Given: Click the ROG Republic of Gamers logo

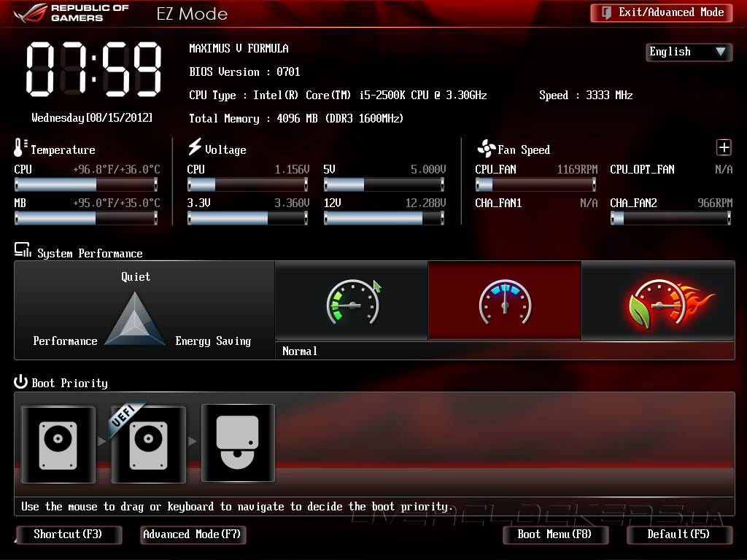Looking at the screenshot, I should [x=71, y=13].
